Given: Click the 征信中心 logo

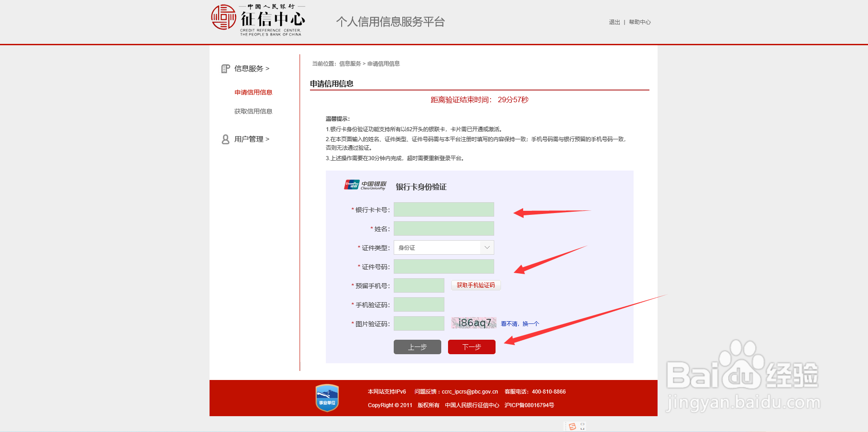Looking at the screenshot, I should click(258, 20).
